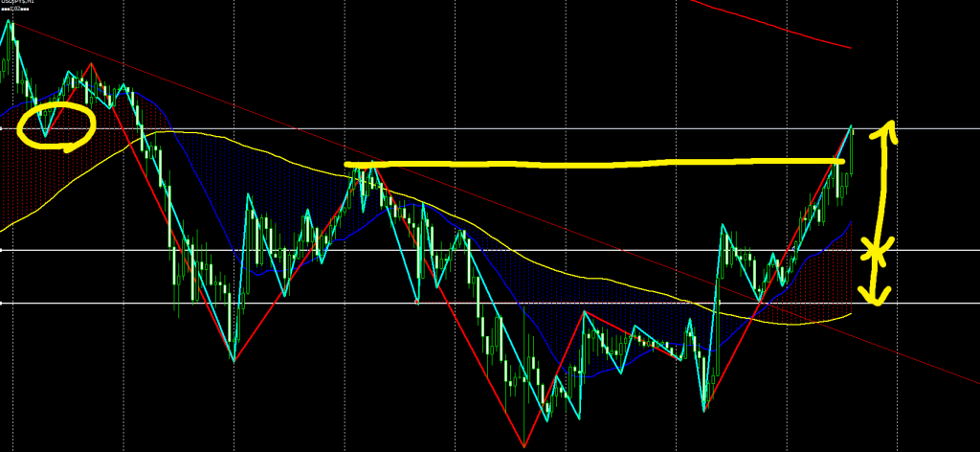Image resolution: width=980 pixels, height=452 pixels.
Task: Click the yellow upward arrow head
Action: point(887,128)
